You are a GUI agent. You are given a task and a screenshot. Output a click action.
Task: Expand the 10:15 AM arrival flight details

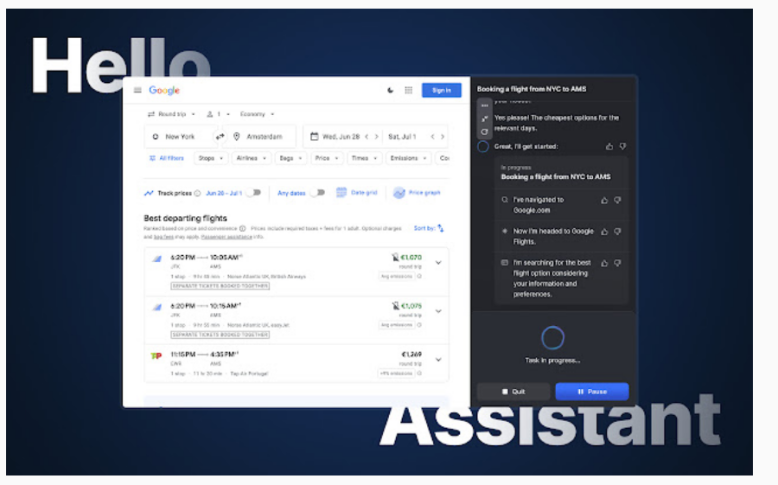(x=438, y=311)
